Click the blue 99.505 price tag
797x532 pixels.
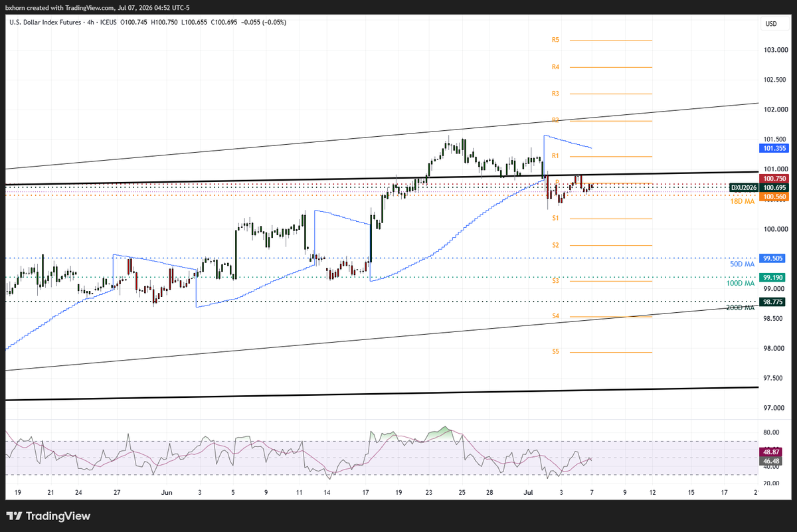click(x=771, y=258)
